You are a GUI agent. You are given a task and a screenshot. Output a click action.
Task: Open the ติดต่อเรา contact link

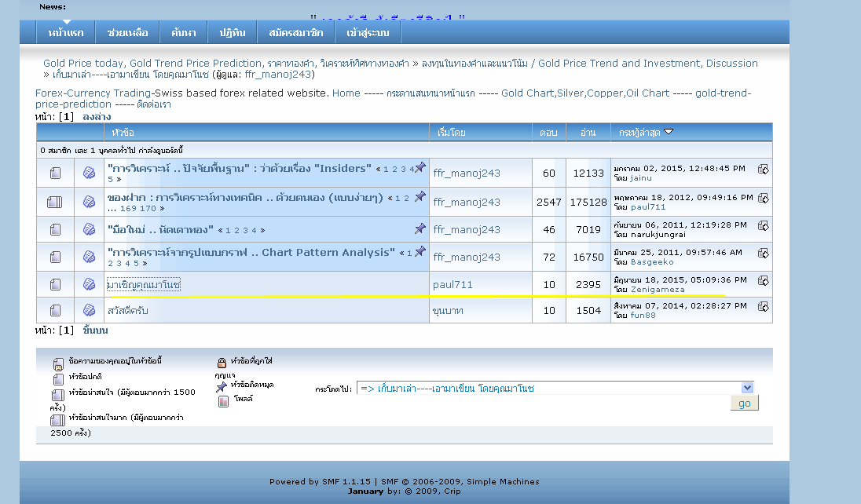(x=154, y=104)
